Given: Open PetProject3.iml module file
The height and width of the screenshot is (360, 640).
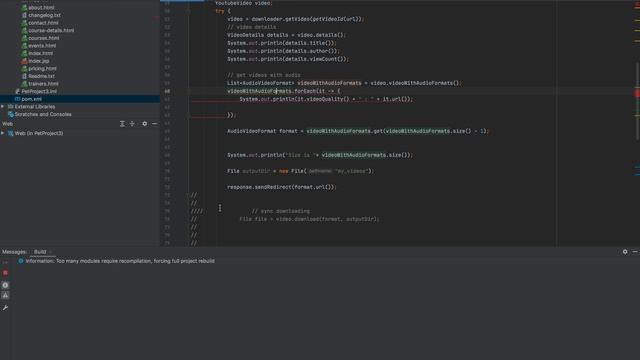Looking at the screenshot, I should [x=39, y=91].
